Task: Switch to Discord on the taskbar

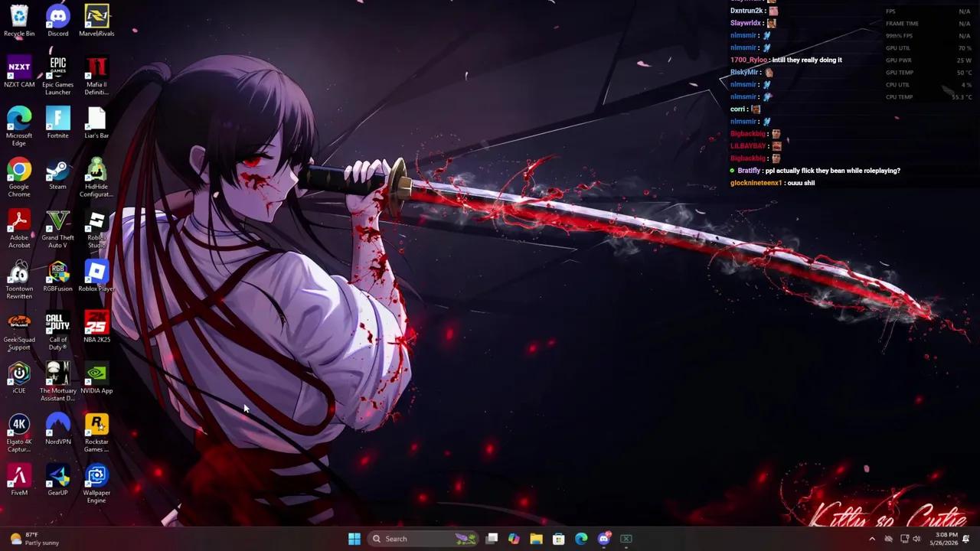Action: pos(603,539)
